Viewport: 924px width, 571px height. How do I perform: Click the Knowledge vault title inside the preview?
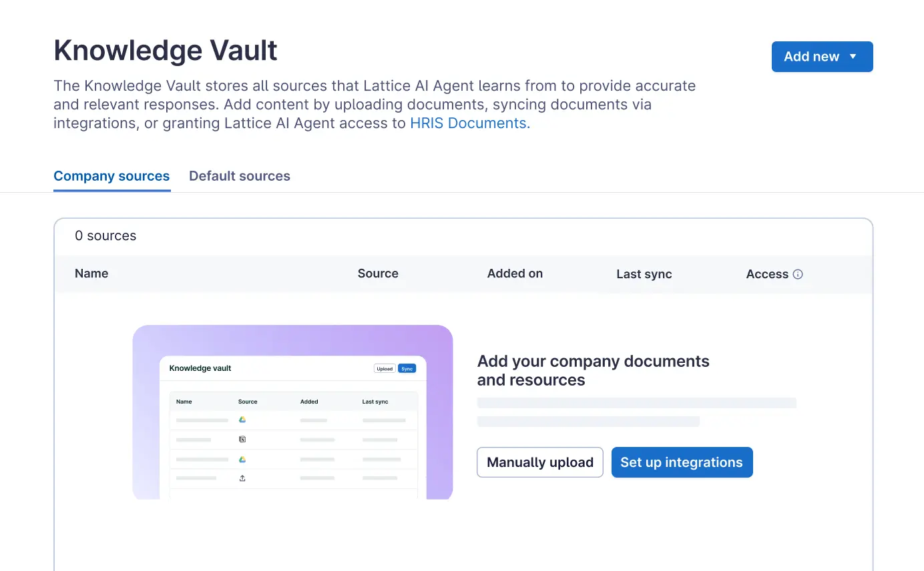pos(200,368)
